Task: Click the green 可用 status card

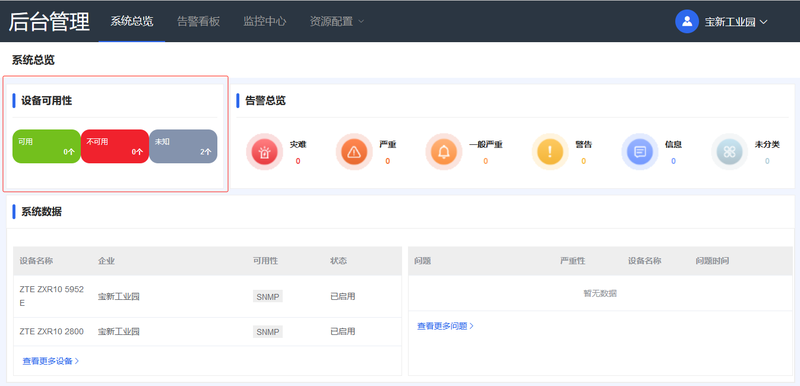Action: click(46, 146)
